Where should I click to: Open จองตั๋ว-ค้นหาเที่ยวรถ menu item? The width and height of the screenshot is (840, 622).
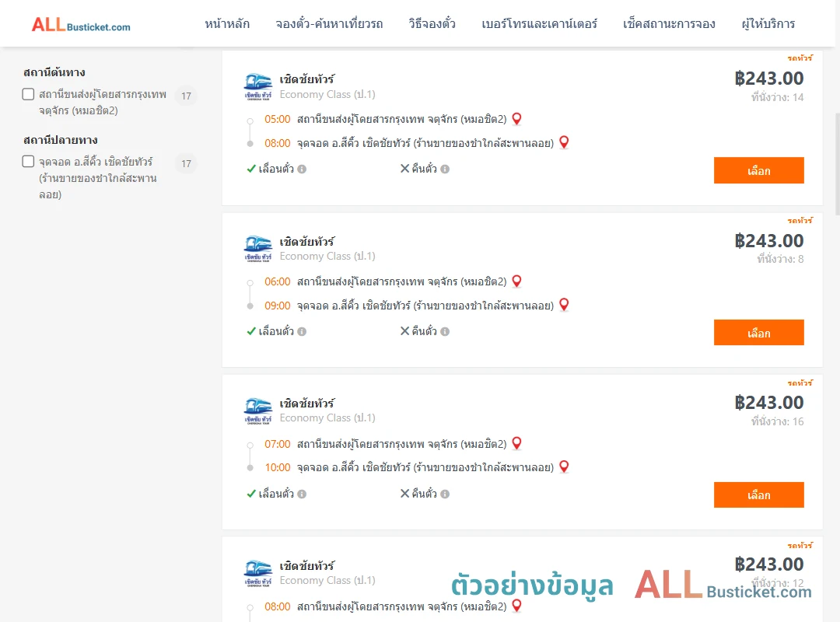point(329,24)
